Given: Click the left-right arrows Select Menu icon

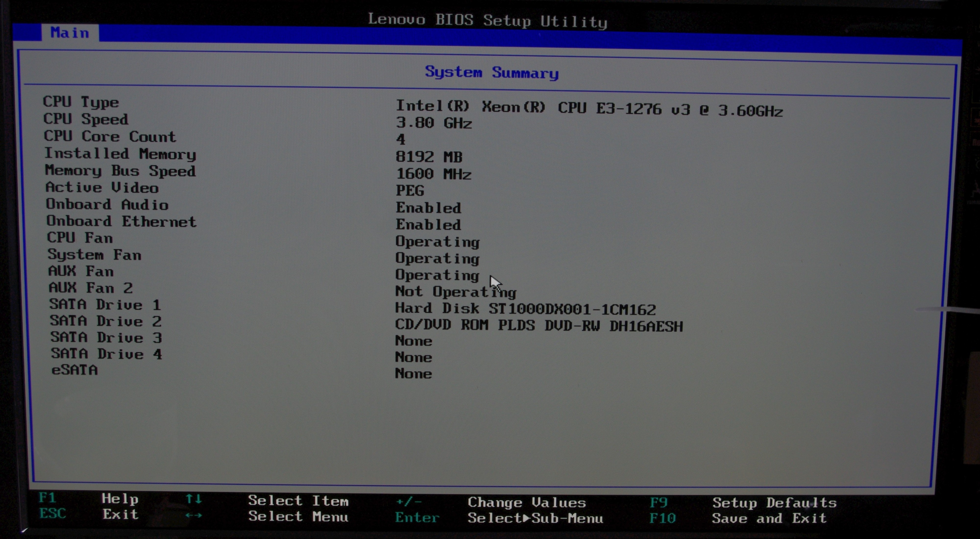Looking at the screenshot, I should pyautogui.click(x=194, y=515).
